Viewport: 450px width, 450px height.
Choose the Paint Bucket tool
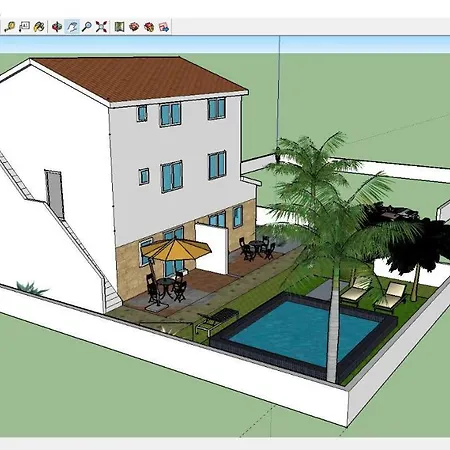pos(39,27)
